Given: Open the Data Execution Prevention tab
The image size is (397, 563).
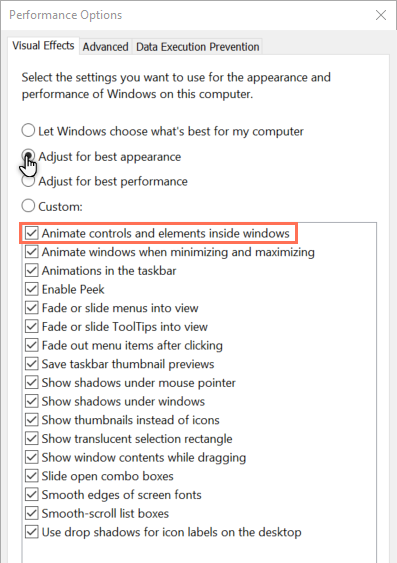Looking at the screenshot, I should pyautogui.click(x=197, y=47).
